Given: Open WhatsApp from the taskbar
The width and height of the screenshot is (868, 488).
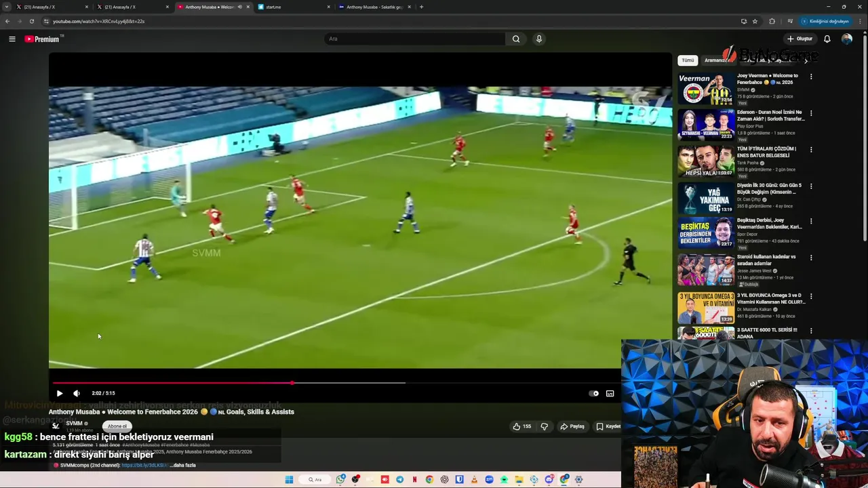Looking at the screenshot, I should click(x=340, y=480).
